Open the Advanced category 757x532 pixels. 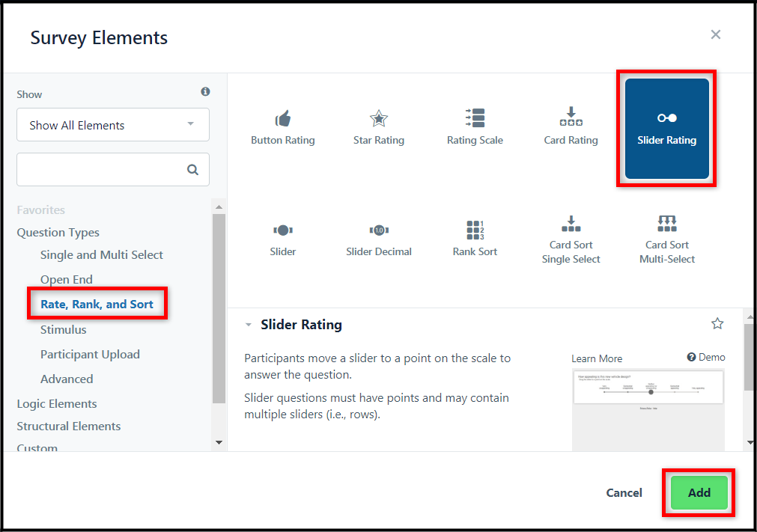click(x=67, y=379)
